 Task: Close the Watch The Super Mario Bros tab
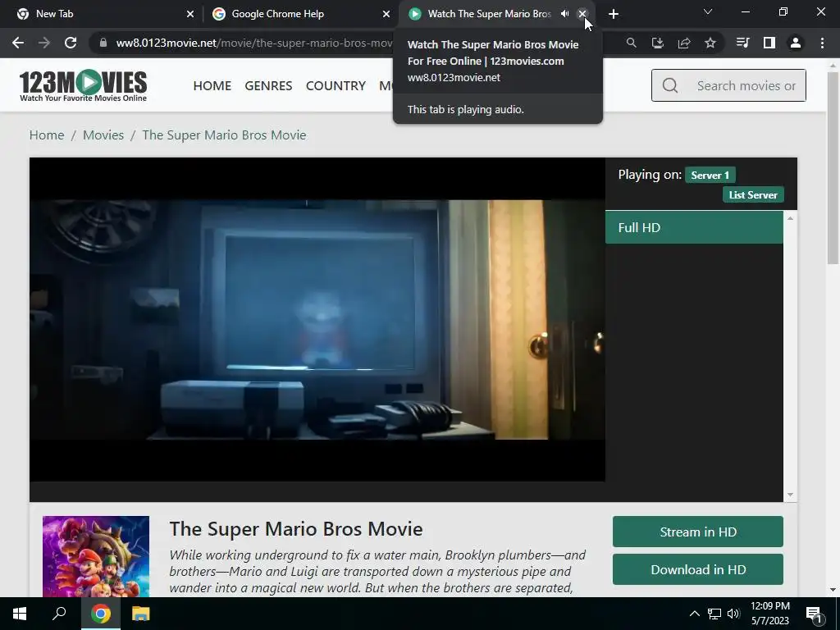(582, 14)
